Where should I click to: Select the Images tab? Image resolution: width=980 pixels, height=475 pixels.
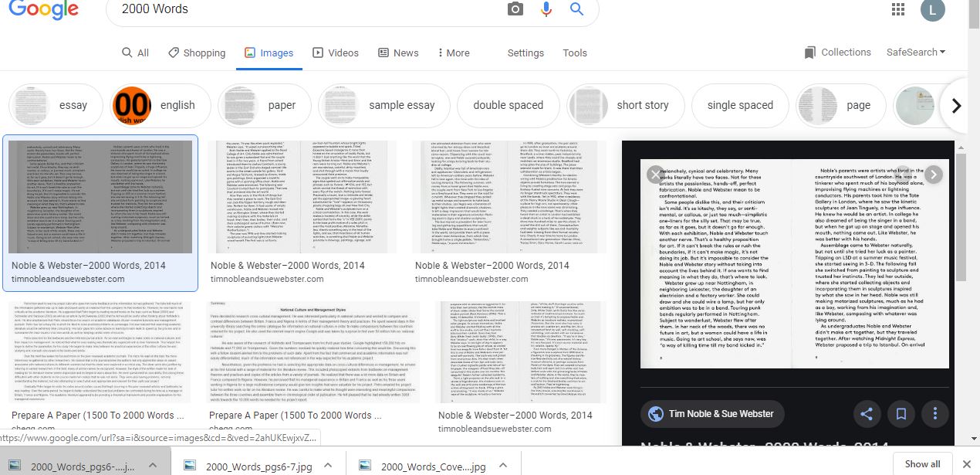pyautogui.click(x=269, y=53)
